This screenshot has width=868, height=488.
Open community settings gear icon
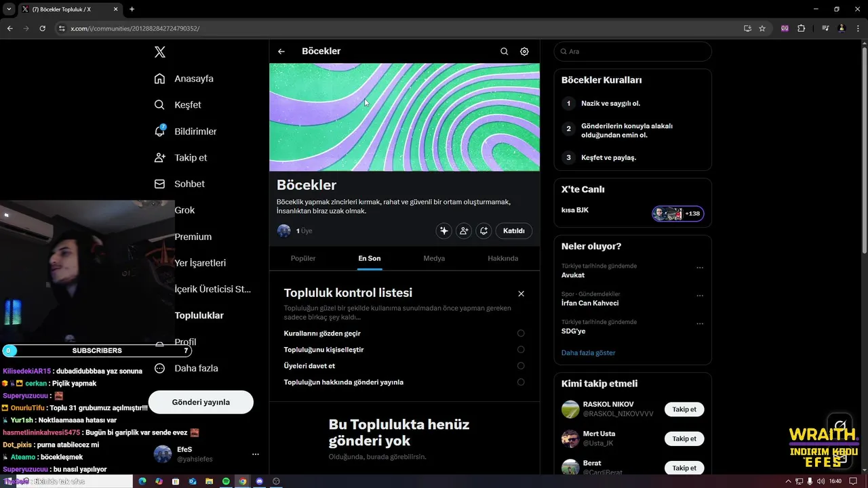point(524,52)
